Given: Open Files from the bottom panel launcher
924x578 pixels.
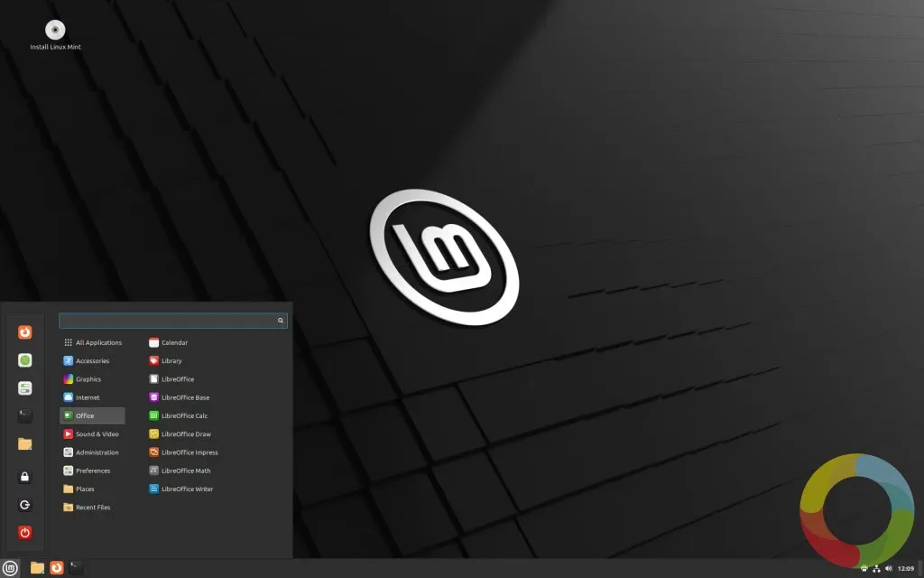Looking at the screenshot, I should [37, 568].
